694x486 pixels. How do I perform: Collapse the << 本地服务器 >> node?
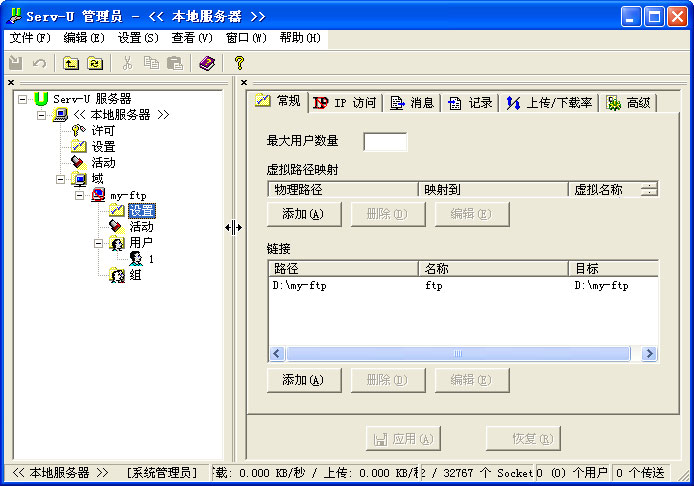click(41, 116)
